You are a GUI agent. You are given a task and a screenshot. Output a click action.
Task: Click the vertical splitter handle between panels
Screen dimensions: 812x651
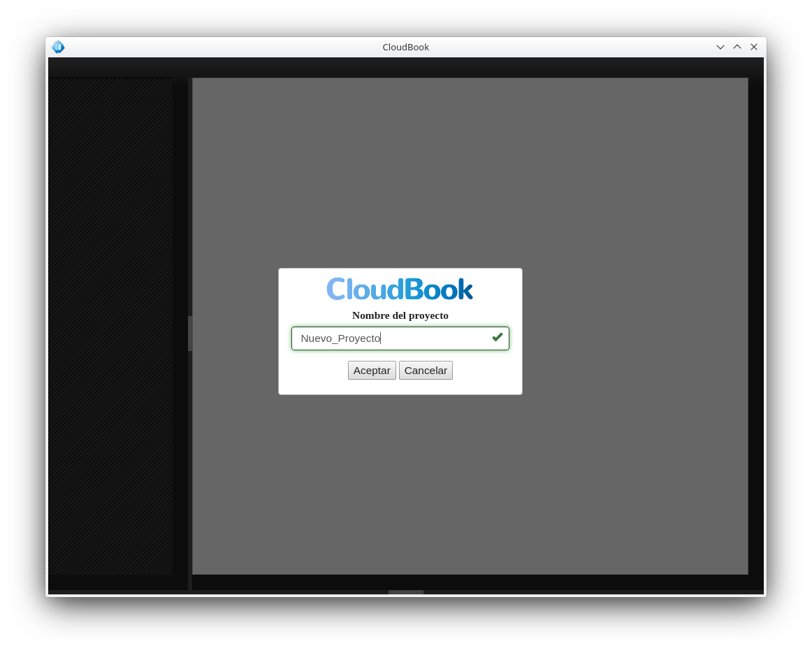(190, 333)
